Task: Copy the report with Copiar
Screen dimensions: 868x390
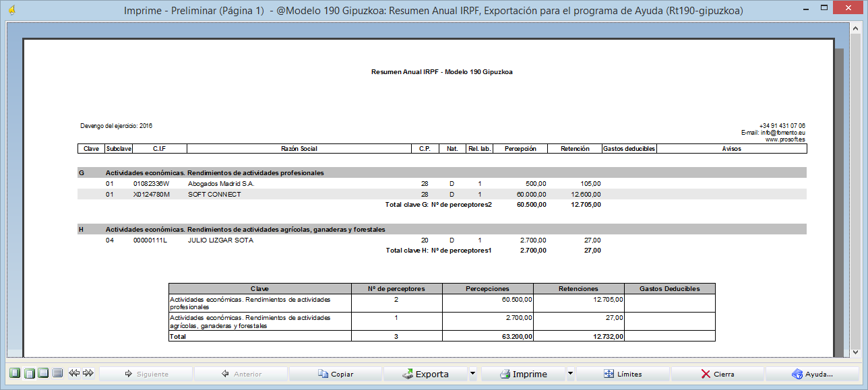Action: click(335, 374)
